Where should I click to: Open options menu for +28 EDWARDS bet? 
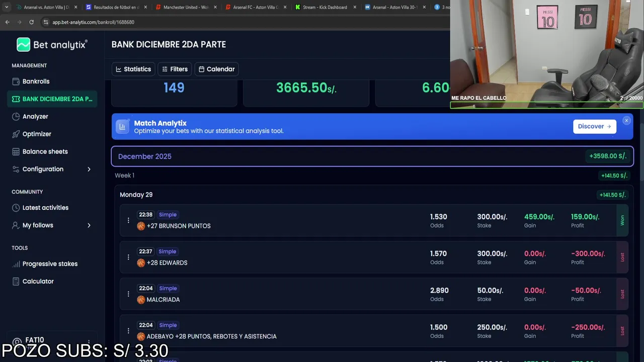[x=128, y=257]
